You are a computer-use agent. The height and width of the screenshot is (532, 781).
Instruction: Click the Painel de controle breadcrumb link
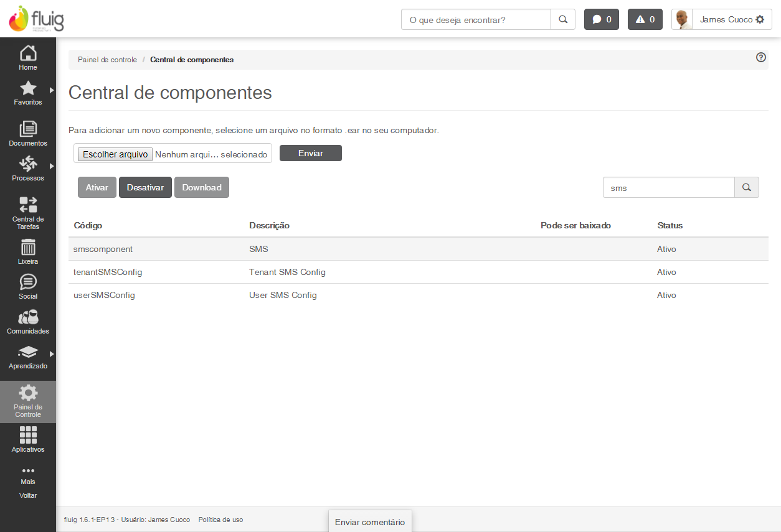point(107,60)
